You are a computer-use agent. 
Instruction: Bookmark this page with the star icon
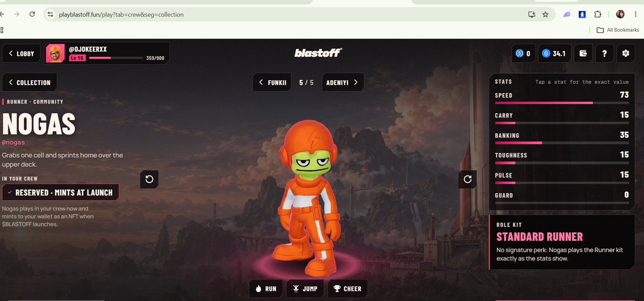click(545, 14)
